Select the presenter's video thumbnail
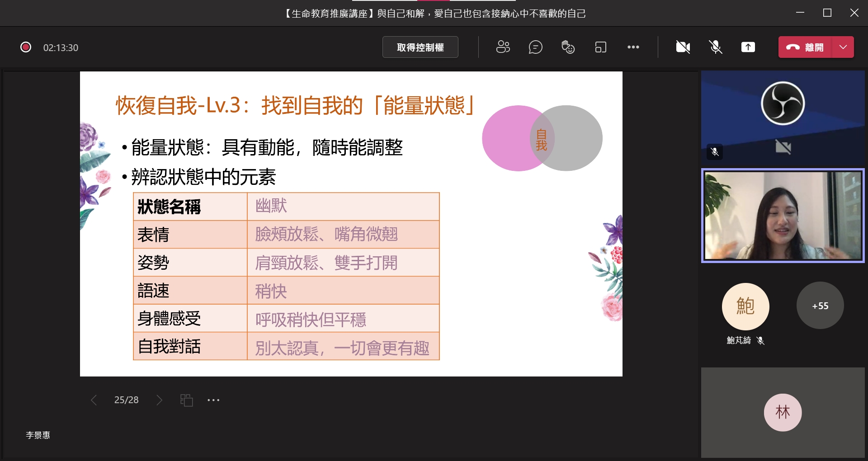This screenshot has height=461, width=868. 783,216
